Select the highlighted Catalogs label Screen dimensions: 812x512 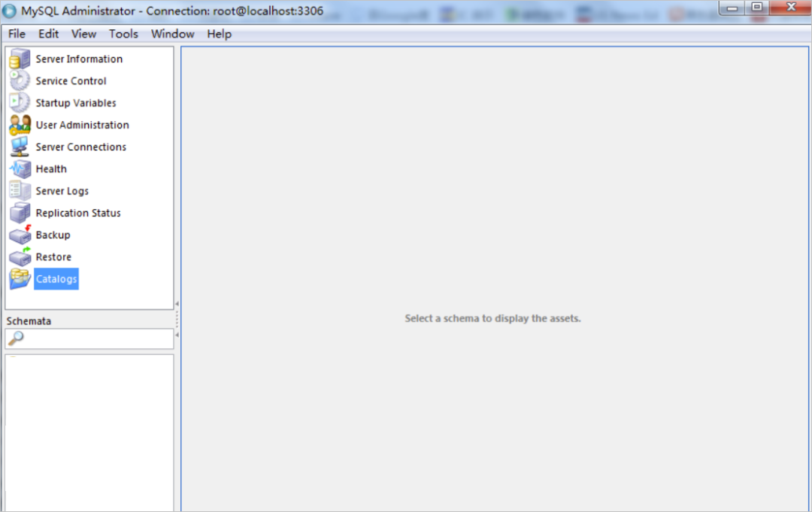click(x=56, y=279)
